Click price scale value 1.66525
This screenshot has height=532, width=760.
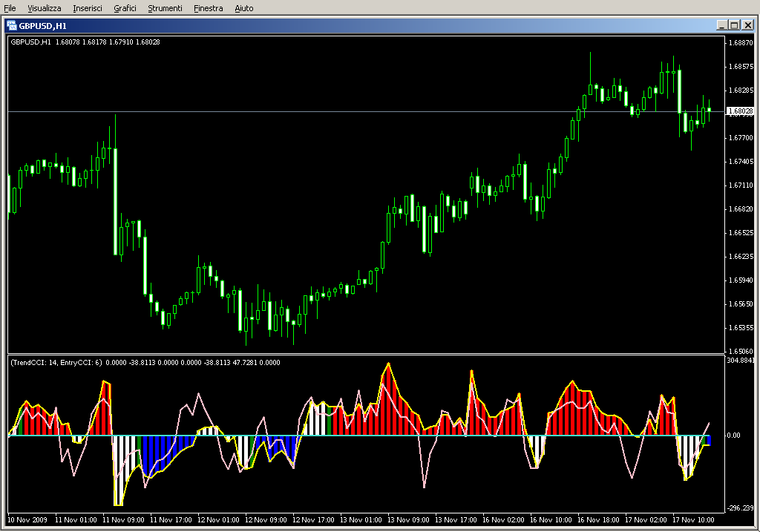coord(741,232)
